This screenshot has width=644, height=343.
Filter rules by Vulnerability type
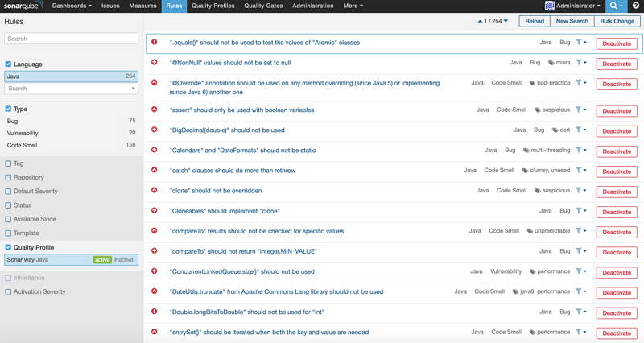click(x=71, y=133)
